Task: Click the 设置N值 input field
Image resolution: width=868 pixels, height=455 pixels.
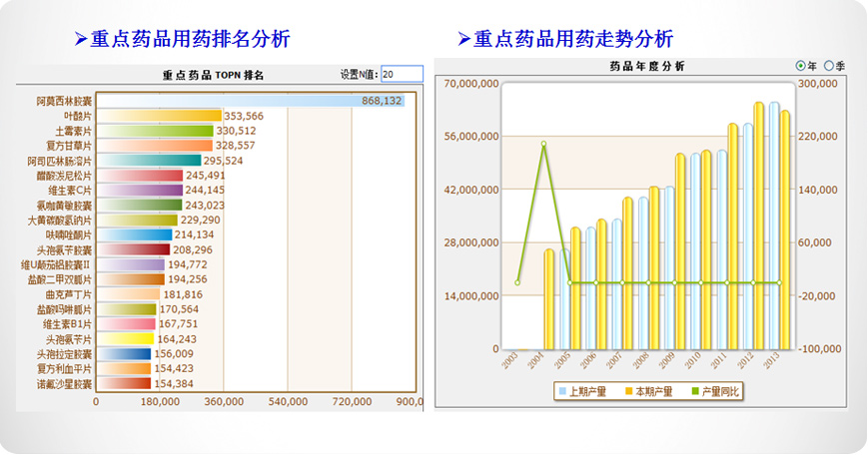Action: click(402, 74)
